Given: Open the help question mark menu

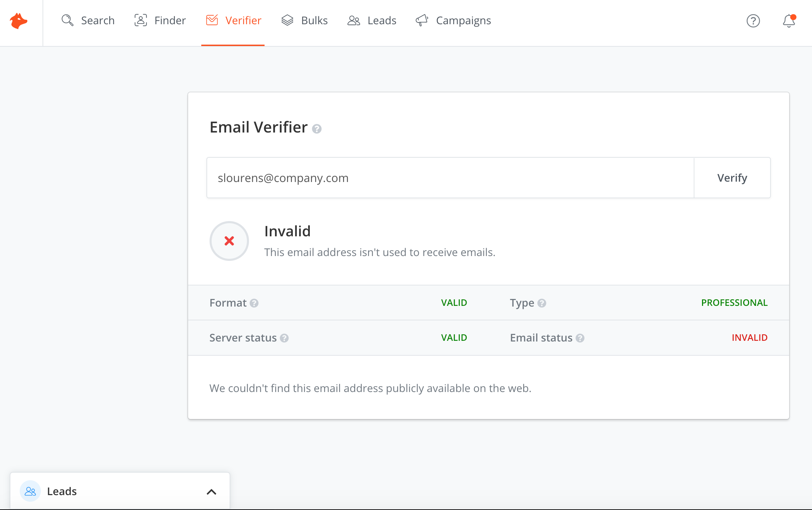Looking at the screenshot, I should [753, 21].
